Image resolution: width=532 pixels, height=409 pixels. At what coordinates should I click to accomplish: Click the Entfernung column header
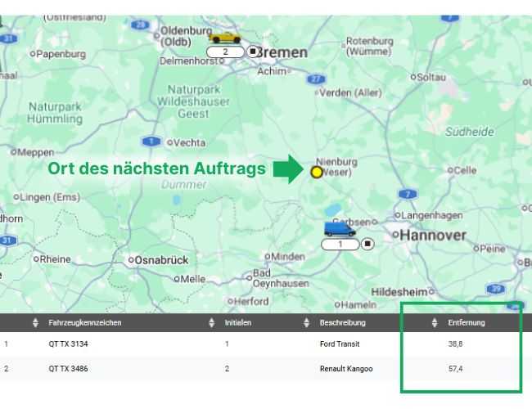point(467,322)
